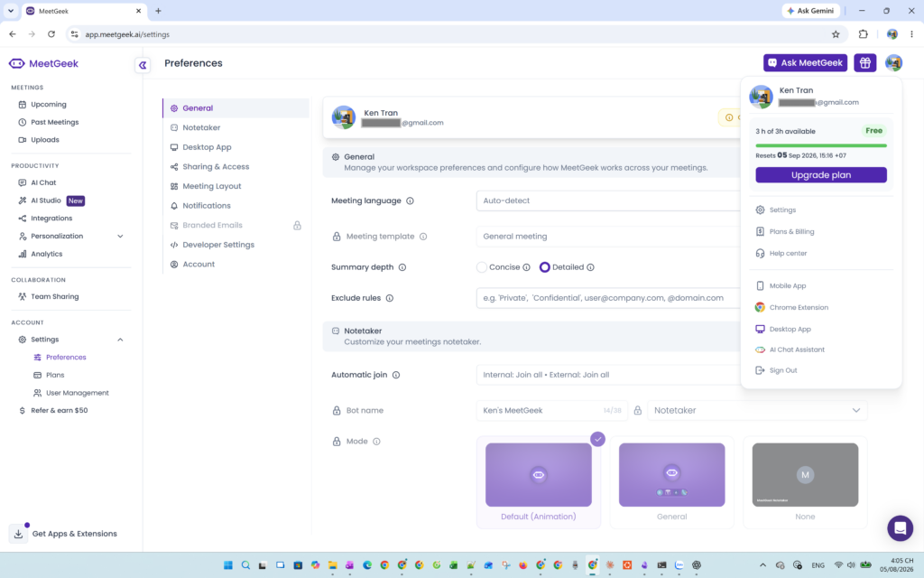Select the Default (Animation) mode thumbnail
This screenshot has width=924, height=578.
coord(539,475)
